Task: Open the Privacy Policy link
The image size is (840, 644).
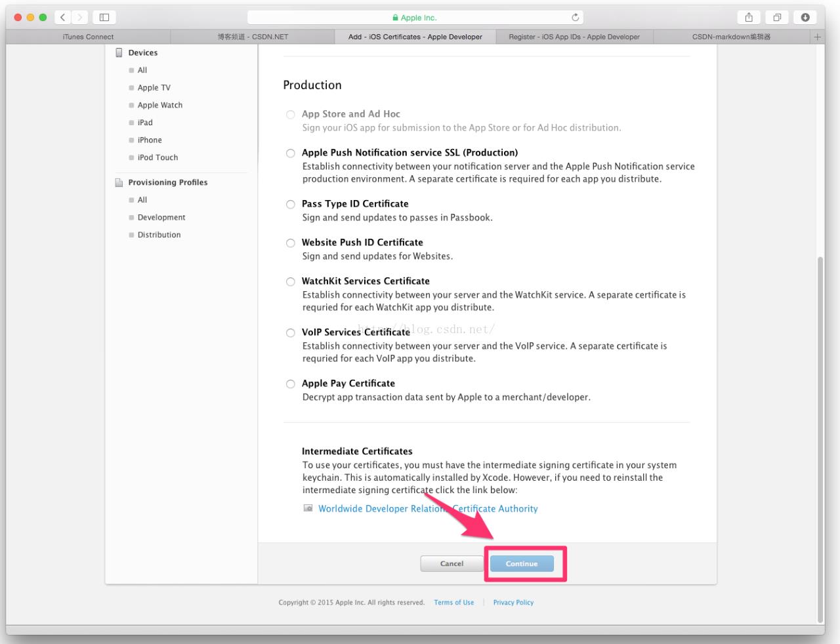Action: tap(513, 602)
